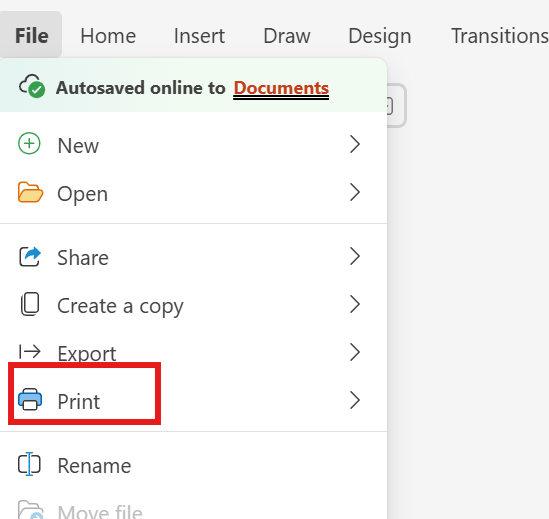549x519 pixels.
Task: Click the blue printer icon
Action: click(x=30, y=400)
